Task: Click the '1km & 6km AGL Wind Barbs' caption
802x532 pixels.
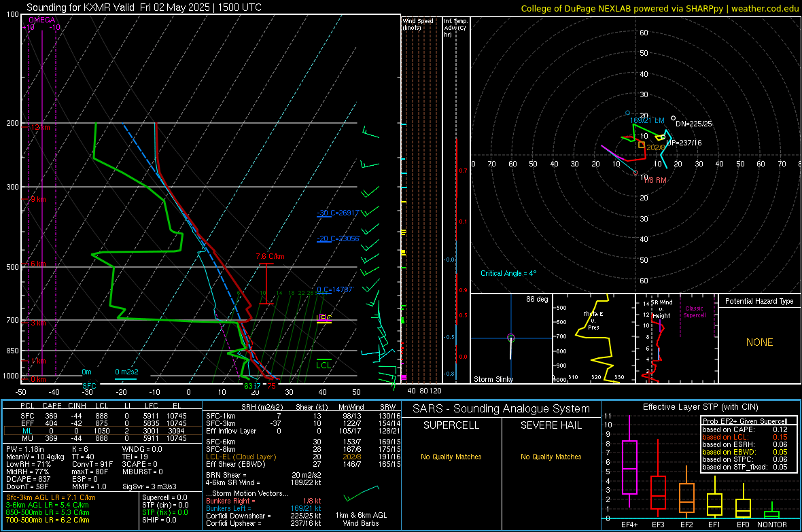Action: click(361, 519)
